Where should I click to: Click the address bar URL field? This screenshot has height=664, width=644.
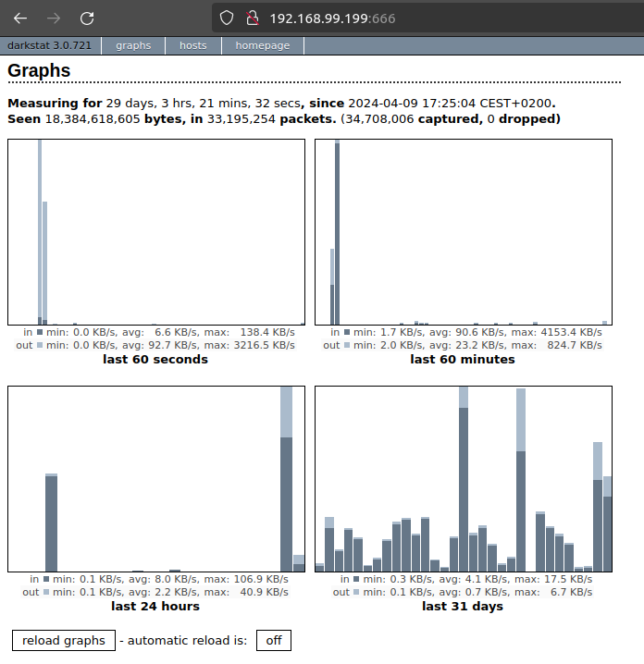click(x=416, y=18)
